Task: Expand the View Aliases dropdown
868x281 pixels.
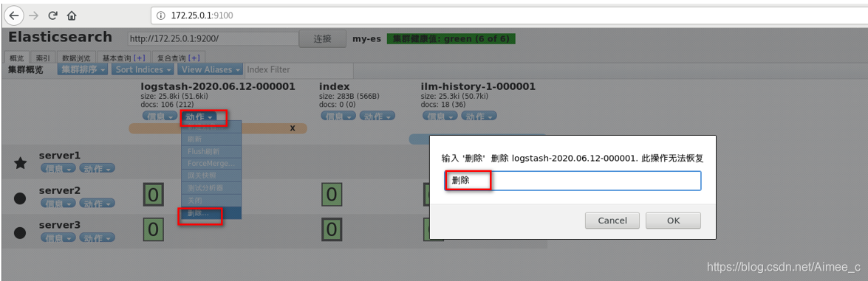Action: pos(211,69)
